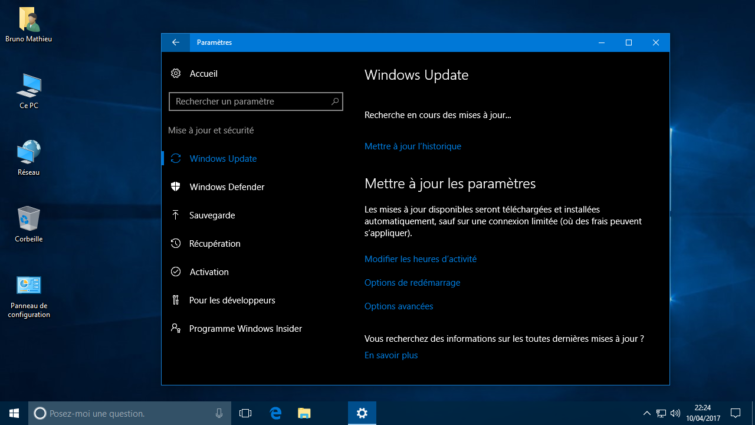Click the Pour les développeurs tools icon
Screen dimensions: 755x425
[176, 300]
